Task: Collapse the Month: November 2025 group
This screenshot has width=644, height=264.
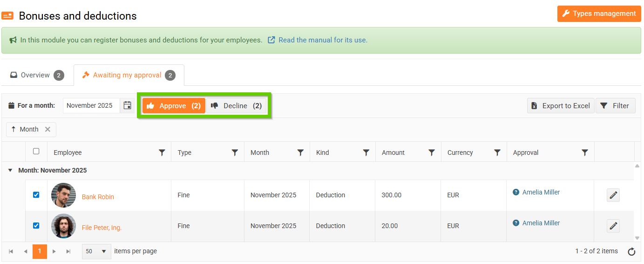Action: [x=10, y=170]
